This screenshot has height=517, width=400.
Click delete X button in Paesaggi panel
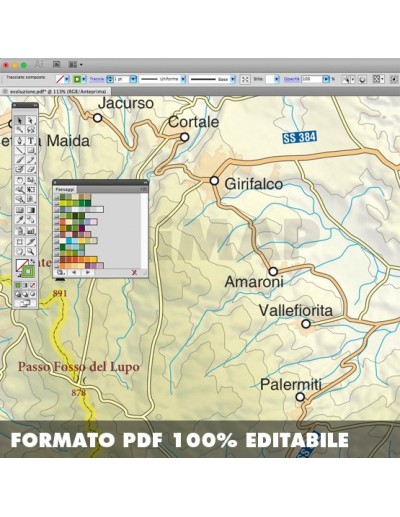[x=134, y=272]
